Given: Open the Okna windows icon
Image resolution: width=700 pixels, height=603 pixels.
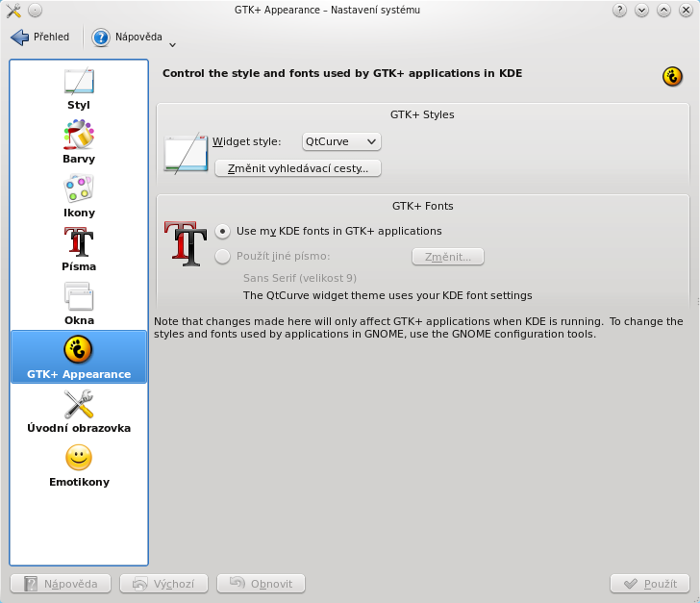Looking at the screenshot, I should click(79, 303).
